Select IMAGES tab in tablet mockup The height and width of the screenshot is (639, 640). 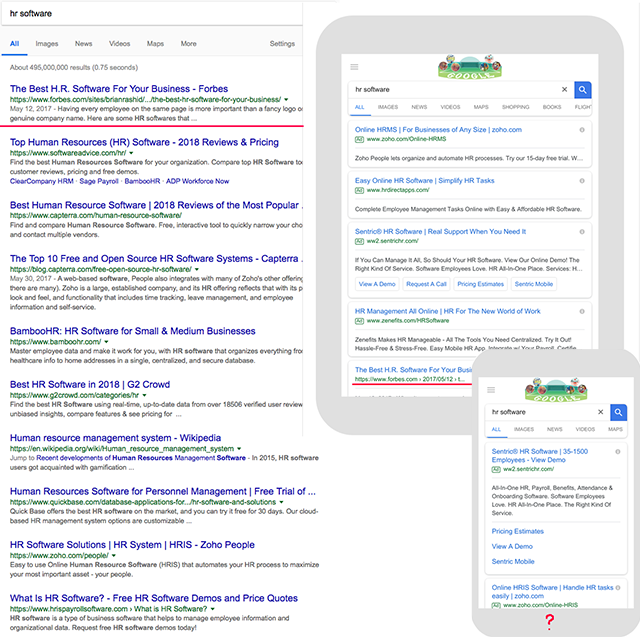(x=388, y=107)
